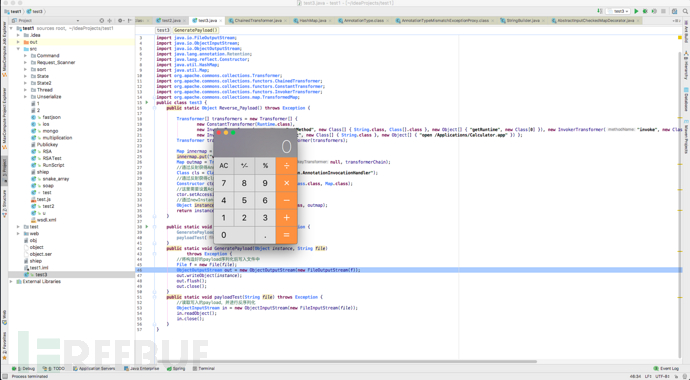This screenshot has width=690, height=380.
Task: Click scroll from source target icon
Action: pos(102,20)
